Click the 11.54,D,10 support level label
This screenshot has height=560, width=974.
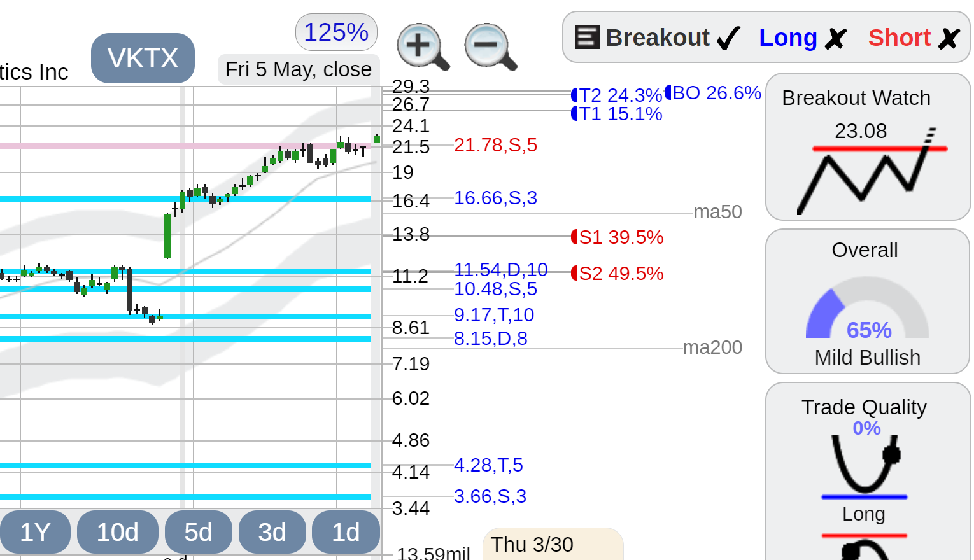click(x=501, y=270)
